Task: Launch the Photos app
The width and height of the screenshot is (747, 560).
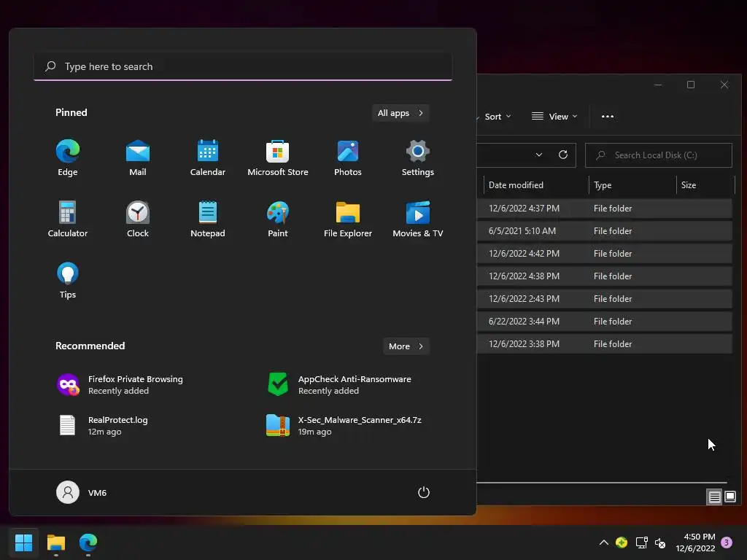Action: 348,158
